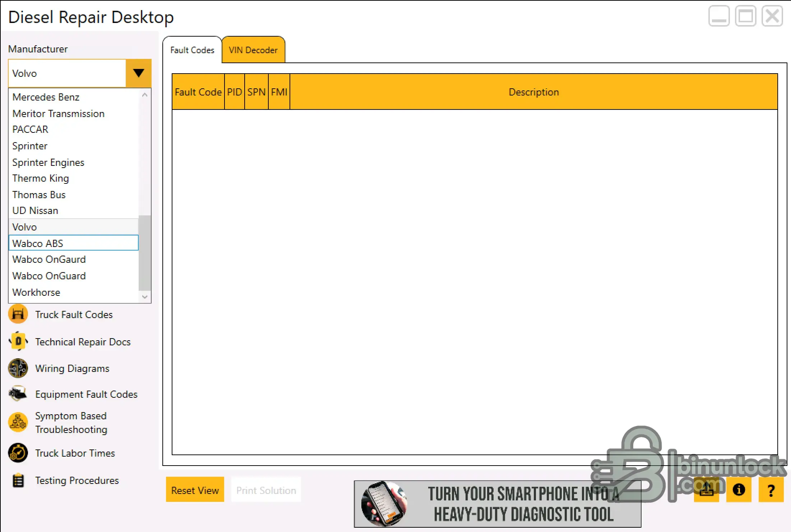Click the smartphone diagnostic tool banner

point(498,504)
